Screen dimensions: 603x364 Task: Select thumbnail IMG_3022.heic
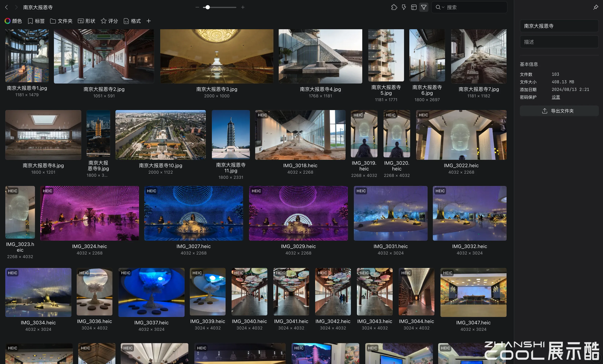click(461, 135)
